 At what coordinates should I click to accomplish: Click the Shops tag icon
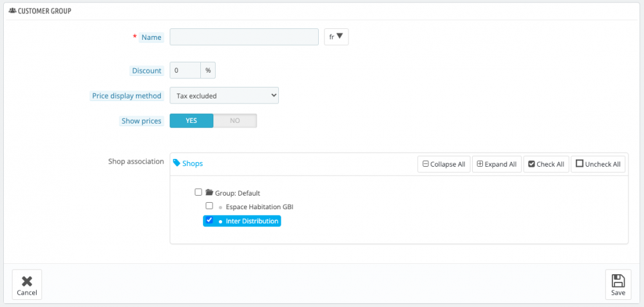point(177,163)
